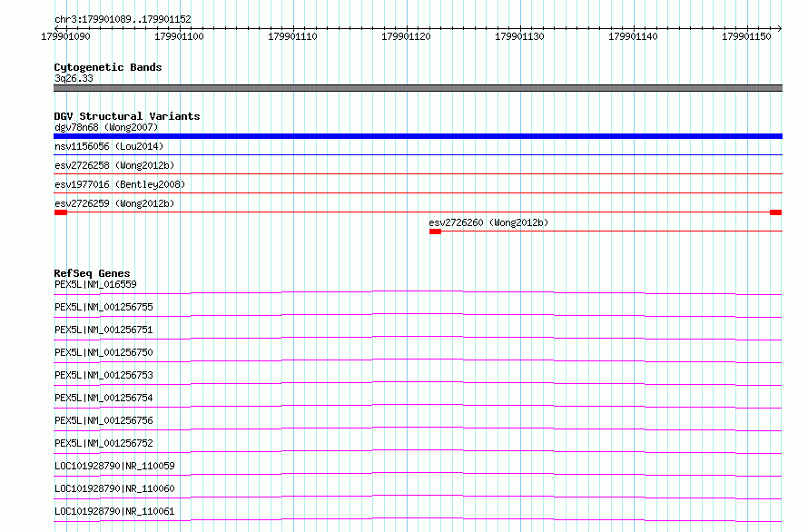Open the RefSeq Genes track heading
This screenshot has height=532, width=808.
point(92,273)
